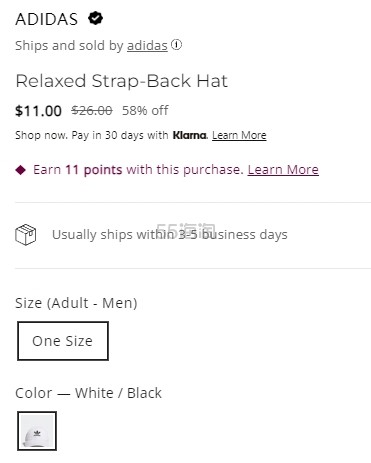Screen dimensions: 371x463
Task: Click the Size (Adult - Men) label
Action: (x=76, y=303)
